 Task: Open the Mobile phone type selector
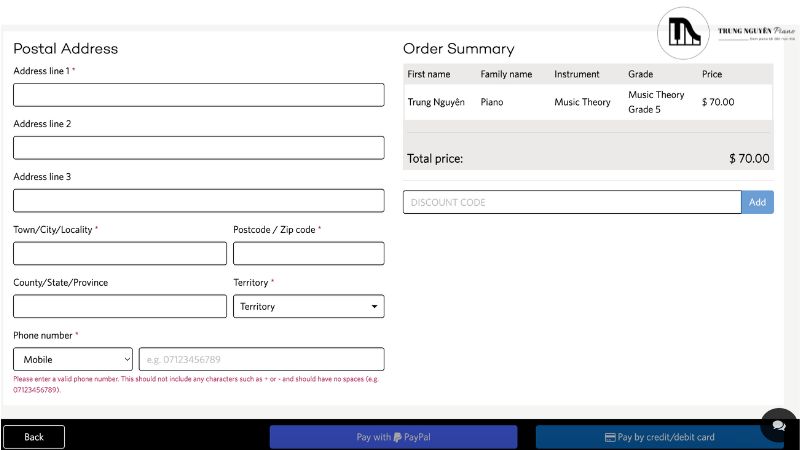point(73,359)
